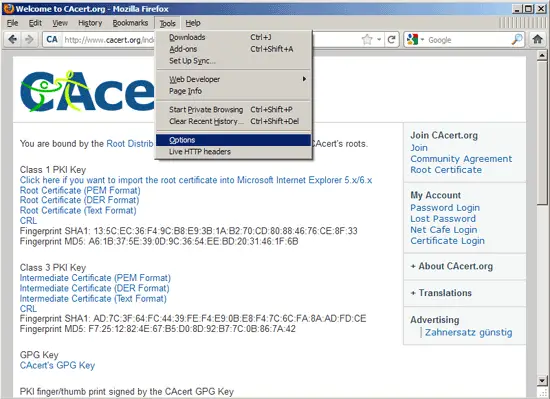This screenshot has width=550, height=399.
Task: Download Intermediate Certificate (DER Format)
Action: tap(94, 288)
